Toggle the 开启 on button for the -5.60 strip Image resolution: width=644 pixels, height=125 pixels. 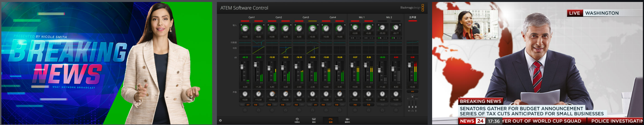click(282, 105)
